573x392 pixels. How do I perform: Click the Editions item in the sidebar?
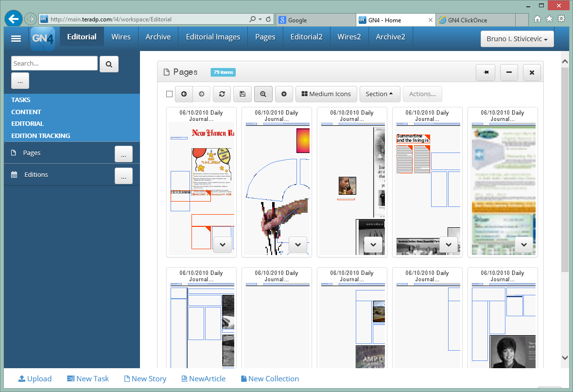tap(36, 175)
